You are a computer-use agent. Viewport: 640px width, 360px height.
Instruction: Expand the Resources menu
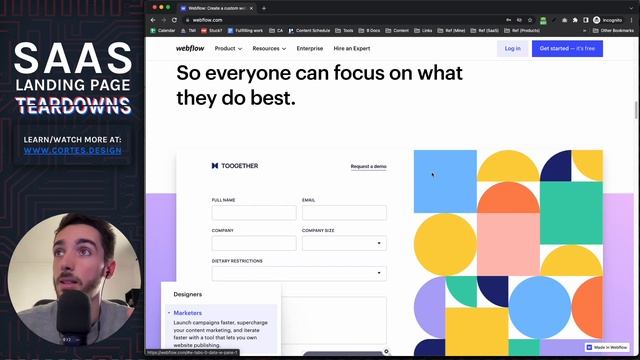[269, 48]
